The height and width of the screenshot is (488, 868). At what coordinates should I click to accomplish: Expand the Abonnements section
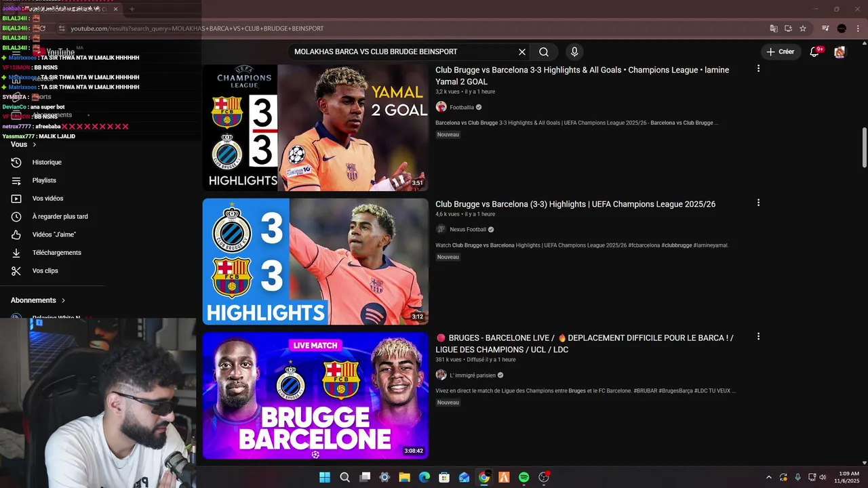38,300
